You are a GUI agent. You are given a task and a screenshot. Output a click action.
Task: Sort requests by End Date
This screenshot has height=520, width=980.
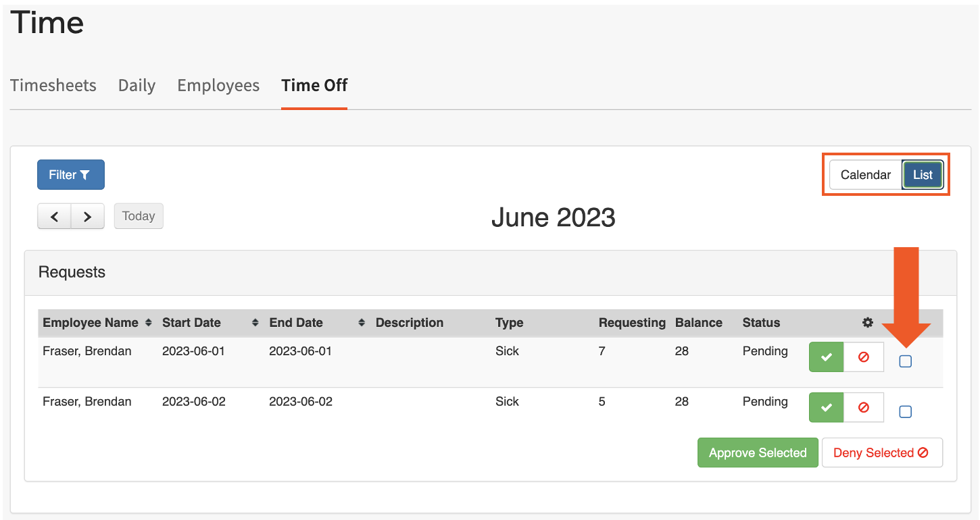(x=362, y=323)
